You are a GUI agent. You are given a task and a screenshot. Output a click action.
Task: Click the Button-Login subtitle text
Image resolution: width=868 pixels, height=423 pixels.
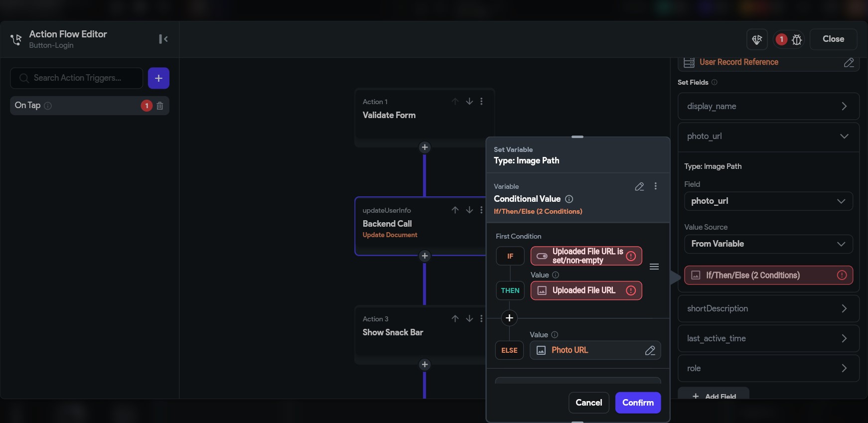tap(51, 45)
